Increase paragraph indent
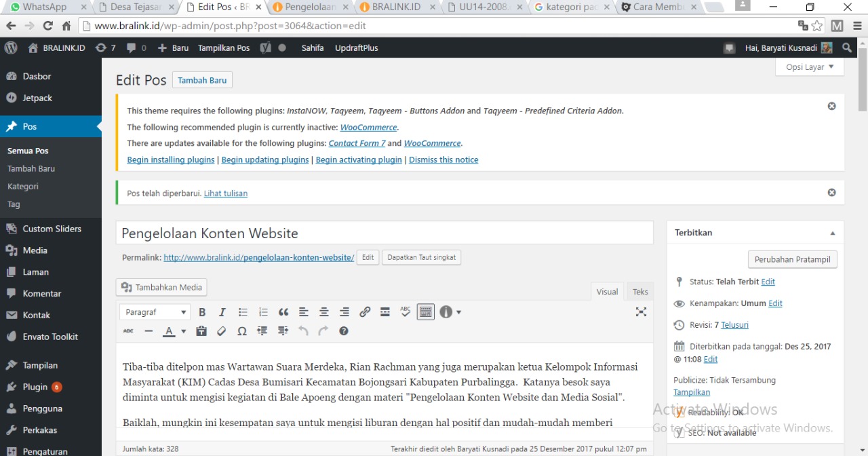Screen dimensions: 868x456 tap(283, 331)
